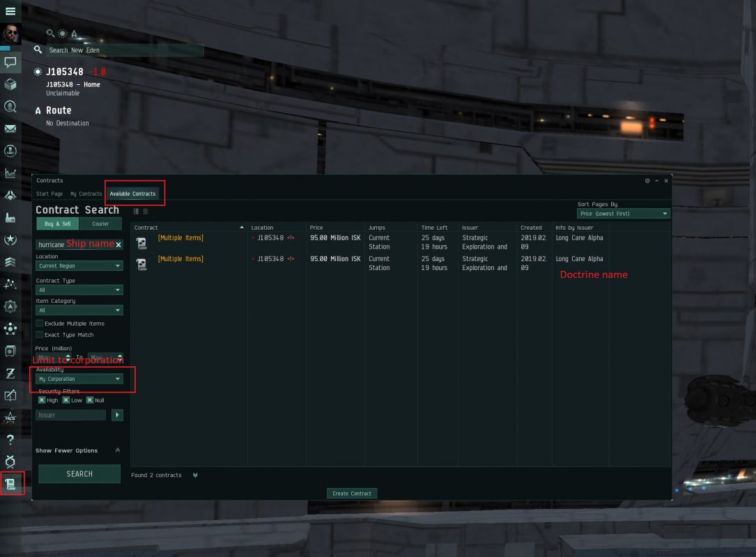Image resolution: width=756 pixels, height=557 pixels.
Task: Open the help question mark icon
Action: pyautogui.click(x=10, y=439)
